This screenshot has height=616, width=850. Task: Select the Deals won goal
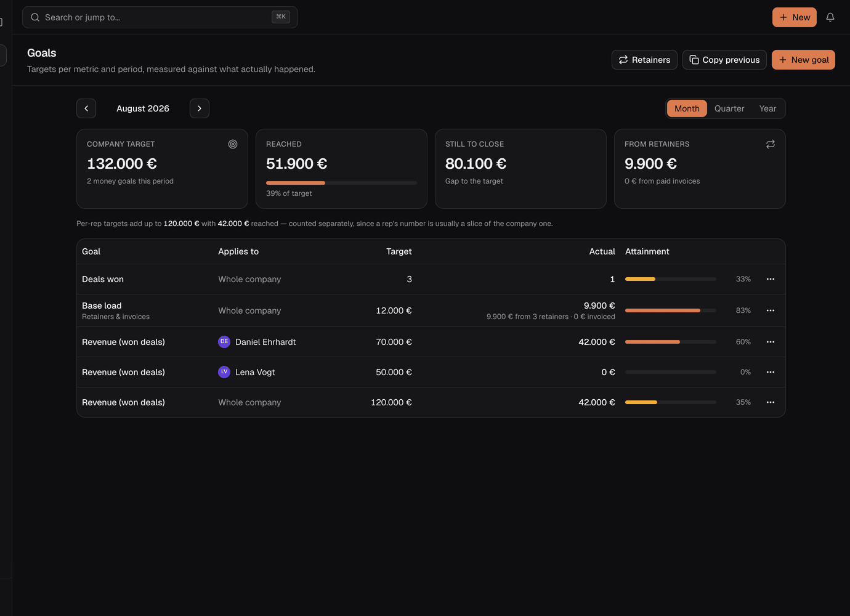tap(103, 279)
